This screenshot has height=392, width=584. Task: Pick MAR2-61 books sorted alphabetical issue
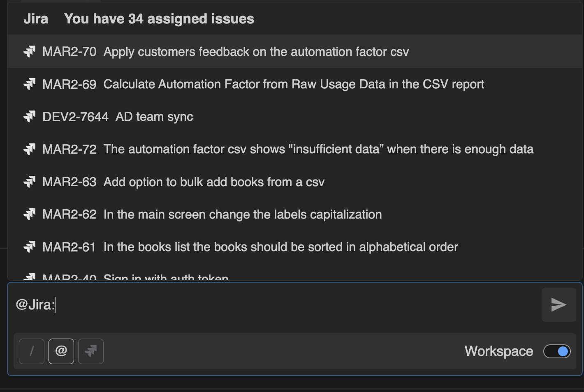(x=280, y=247)
